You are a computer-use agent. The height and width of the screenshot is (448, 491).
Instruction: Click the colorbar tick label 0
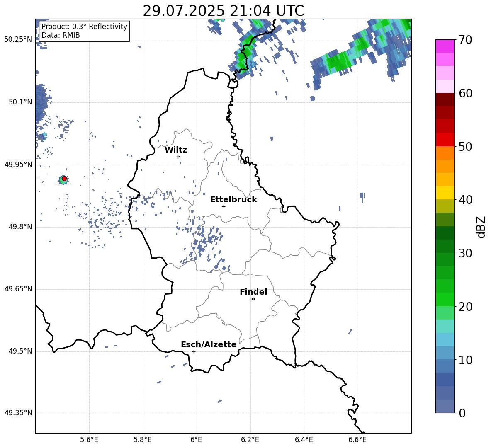462,413
